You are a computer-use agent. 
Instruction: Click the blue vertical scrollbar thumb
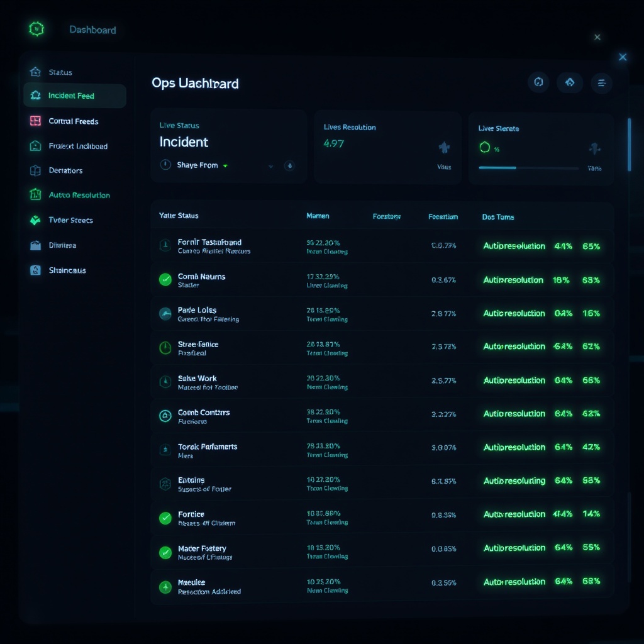[x=629, y=145]
